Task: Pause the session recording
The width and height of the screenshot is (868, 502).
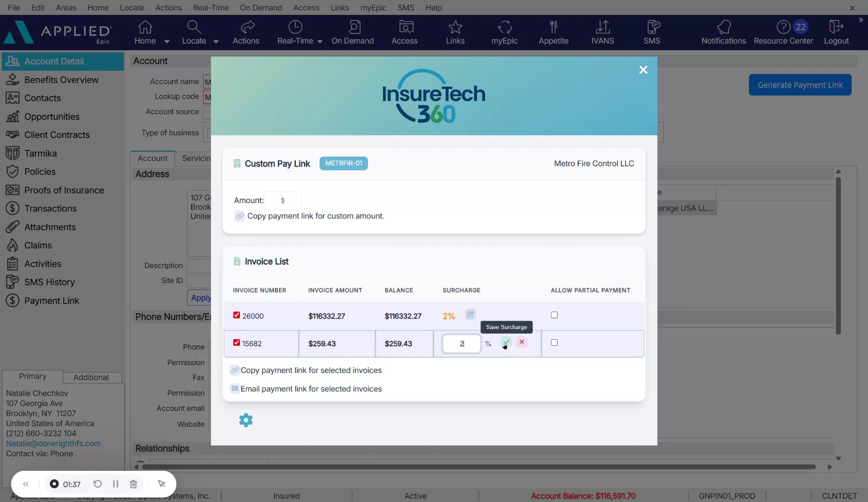Action: tap(115, 484)
